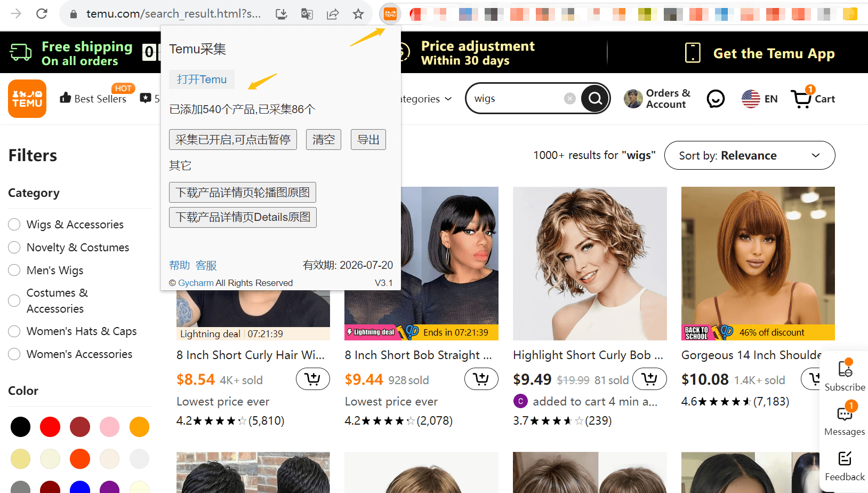Focus the wigs search input field
868x493 pixels.
517,98
